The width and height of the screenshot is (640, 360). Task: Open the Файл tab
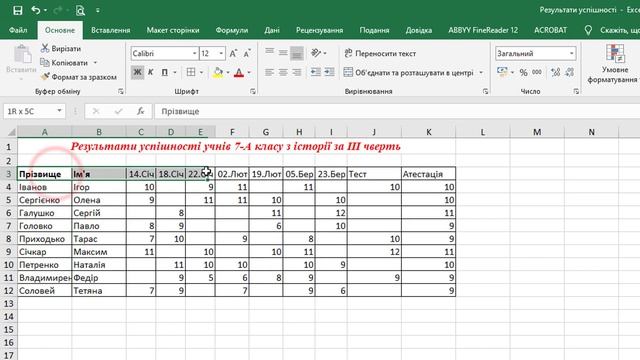tap(18, 30)
